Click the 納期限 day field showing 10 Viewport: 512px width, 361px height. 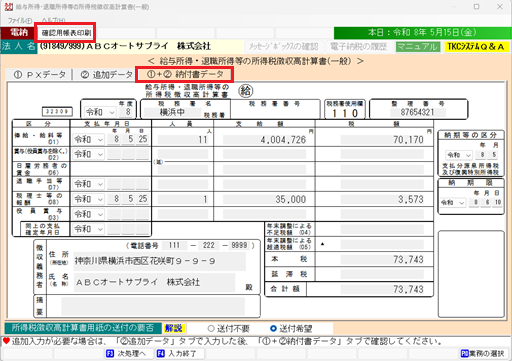[x=498, y=202]
